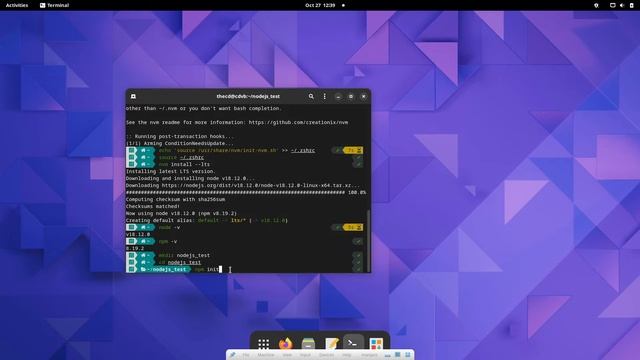Click the 'v18.12.0' version output line
This screenshot has width=640, height=360.
pyautogui.click(x=138, y=234)
